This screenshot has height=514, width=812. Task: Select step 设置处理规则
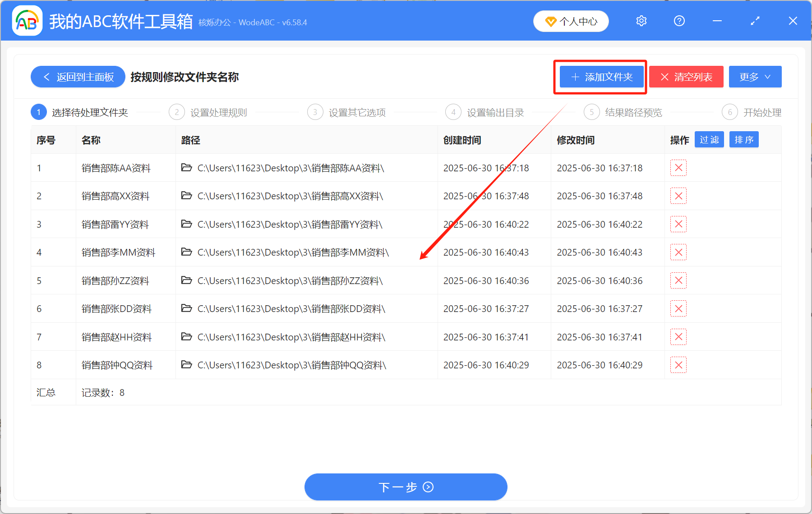(x=218, y=112)
